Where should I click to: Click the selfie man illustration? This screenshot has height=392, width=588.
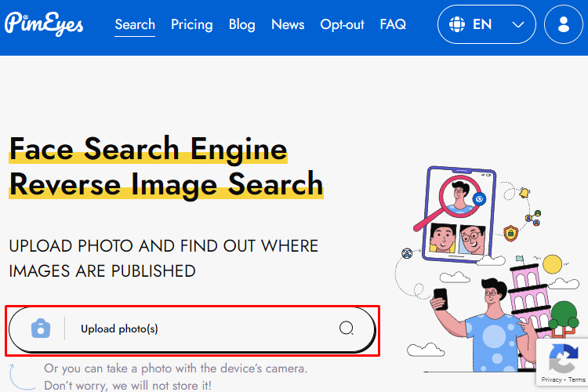(x=484, y=325)
